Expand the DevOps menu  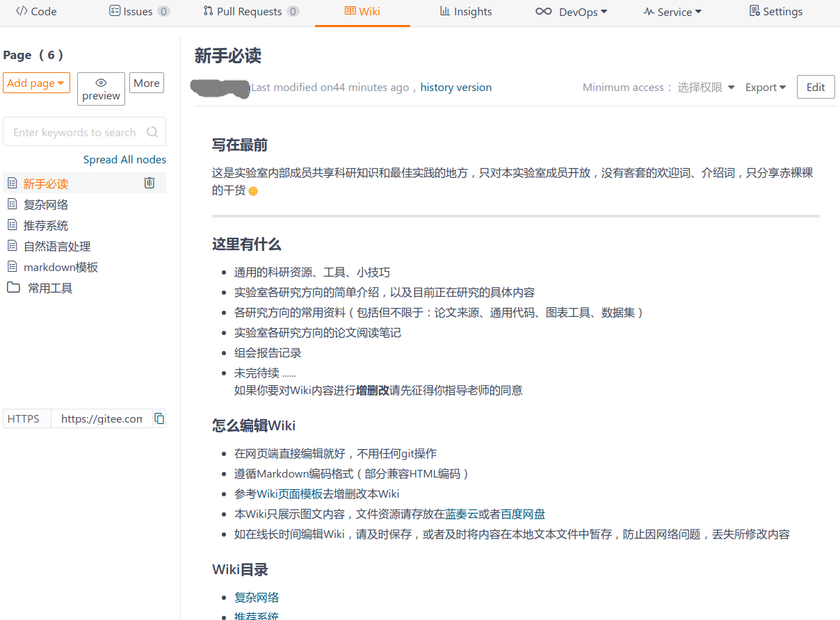point(572,12)
